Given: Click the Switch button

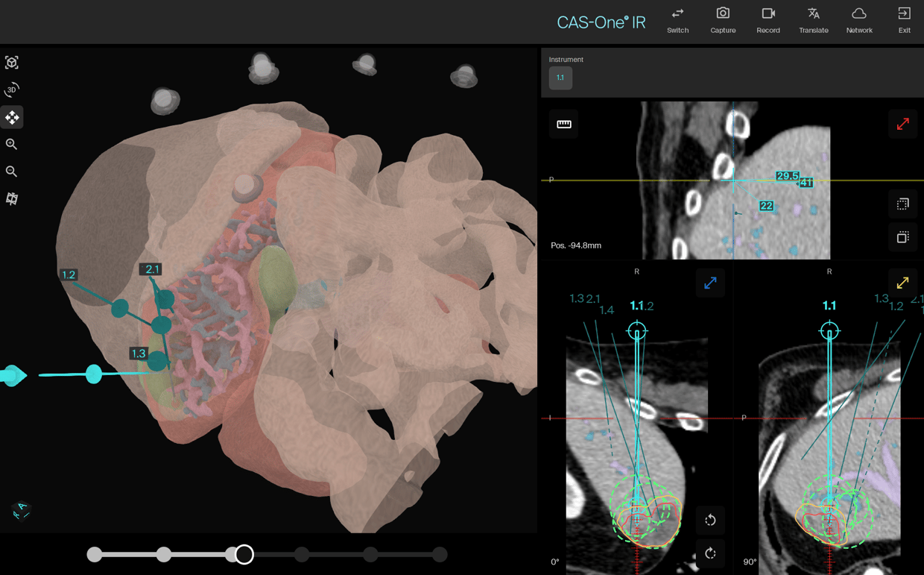Looking at the screenshot, I should [x=677, y=20].
